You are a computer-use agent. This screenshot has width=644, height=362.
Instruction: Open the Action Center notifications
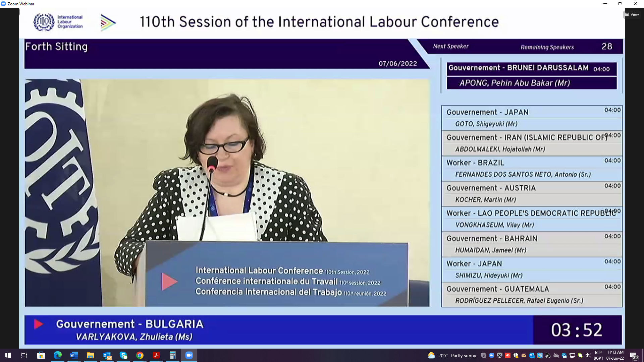634,356
